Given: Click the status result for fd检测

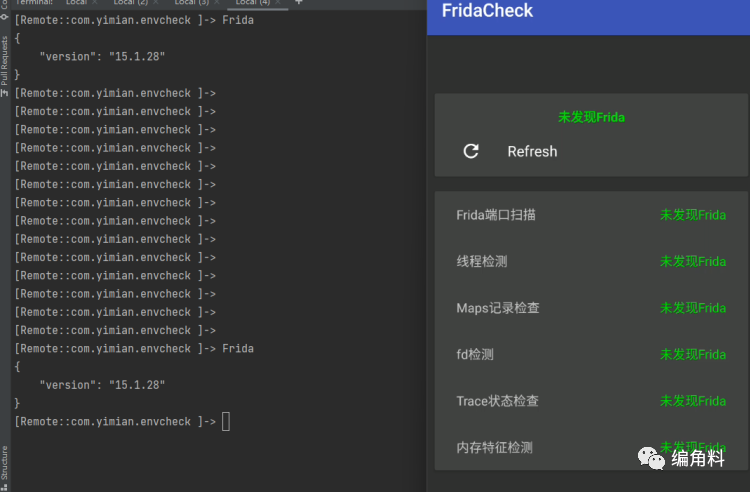Looking at the screenshot, I should [693, 354].
